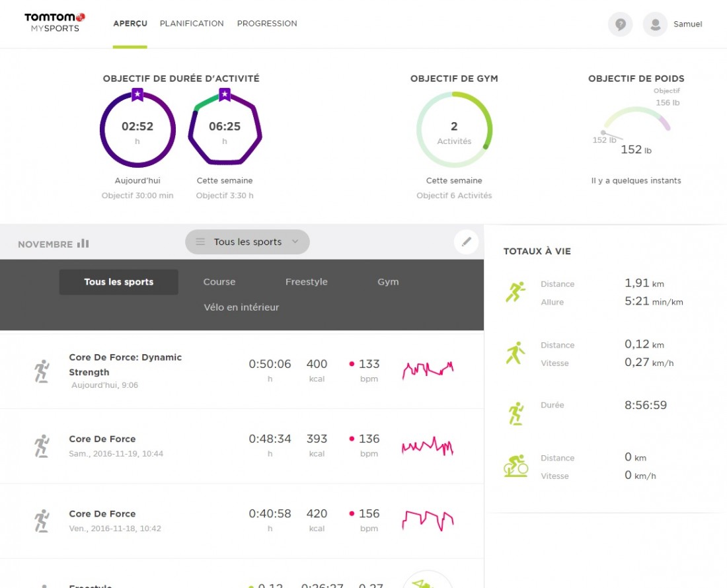727x588 pixels.
Task: Click the help question mark icon
Action: (620, 24)
